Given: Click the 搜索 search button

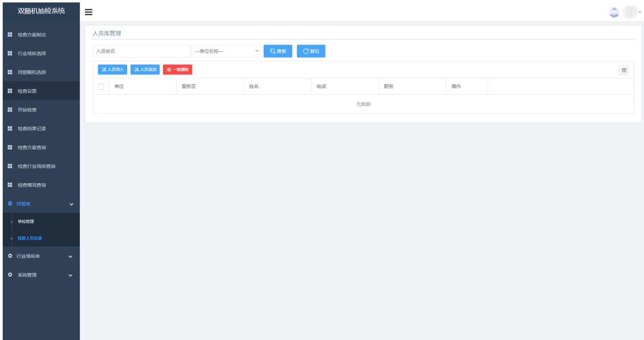Looking at the screenshot, I should [277, 51].
